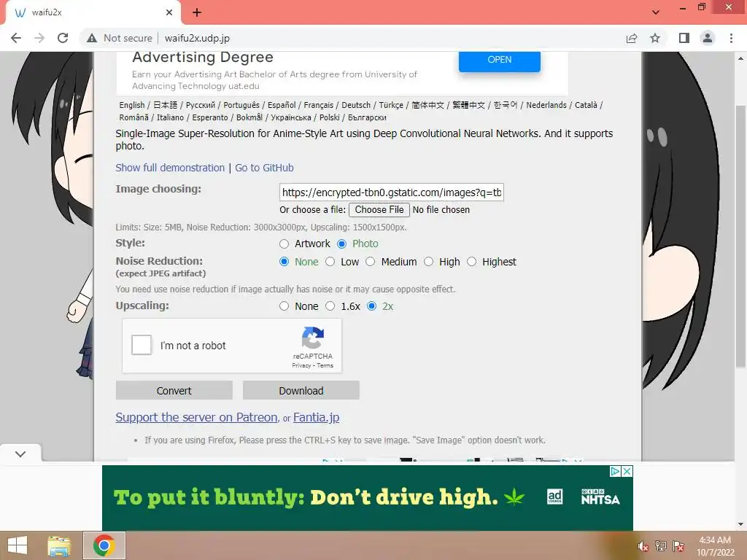Open the tab search chevron in title bar
Viewport: 747px width, 560px height.
656,12
